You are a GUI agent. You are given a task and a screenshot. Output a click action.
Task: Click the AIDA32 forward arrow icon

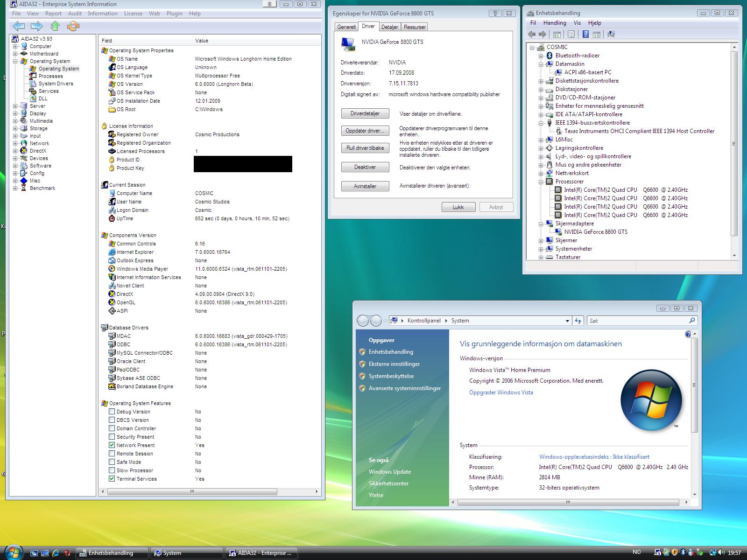pyautogui.click(x=37, y=26)
